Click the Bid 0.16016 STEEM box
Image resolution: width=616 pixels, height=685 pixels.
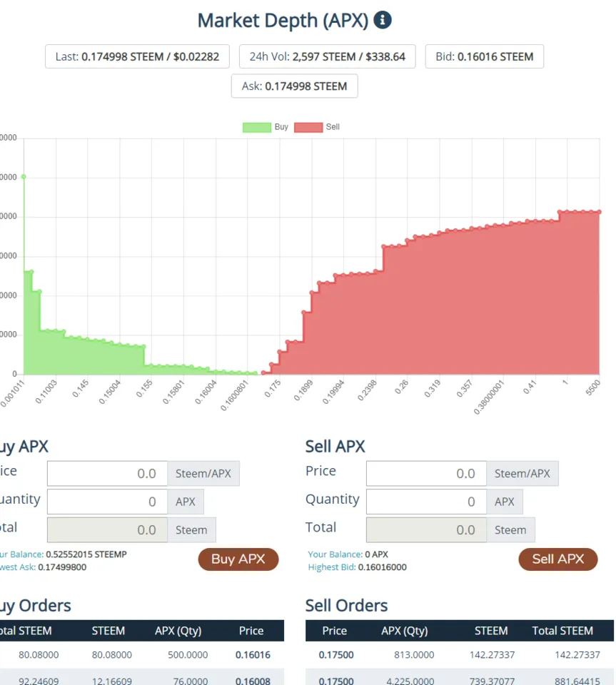(485, 56)
